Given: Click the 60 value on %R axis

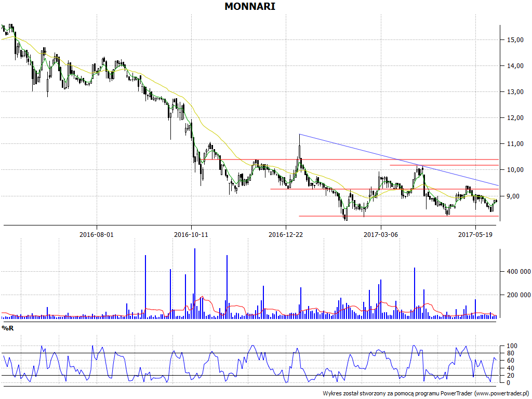Looking at the screenshot, I should coord(512,361).
